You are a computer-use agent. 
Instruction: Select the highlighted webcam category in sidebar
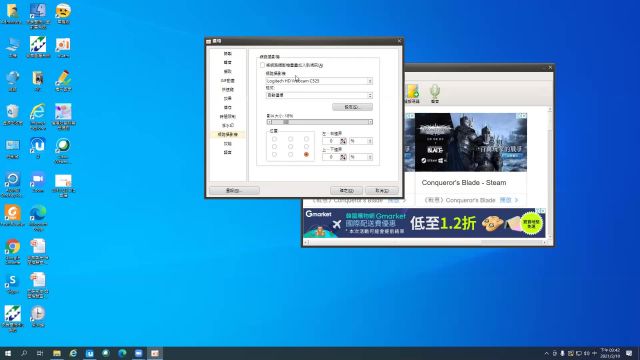coord(228,134)
